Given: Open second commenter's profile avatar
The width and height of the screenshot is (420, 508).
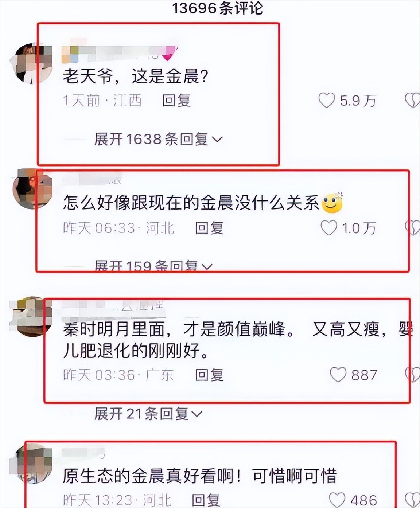Looking at the screenshot, I should pos(33,189).
